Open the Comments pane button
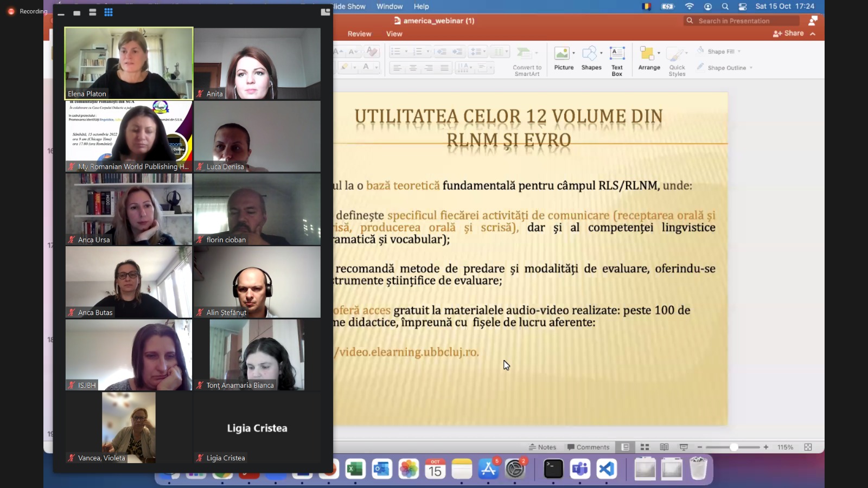 coord(588,447)
